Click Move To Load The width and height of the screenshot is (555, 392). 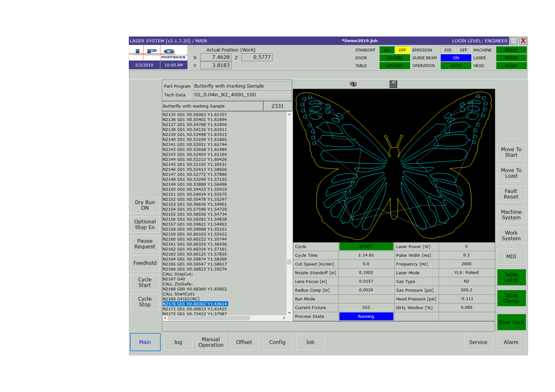(511, 172)
